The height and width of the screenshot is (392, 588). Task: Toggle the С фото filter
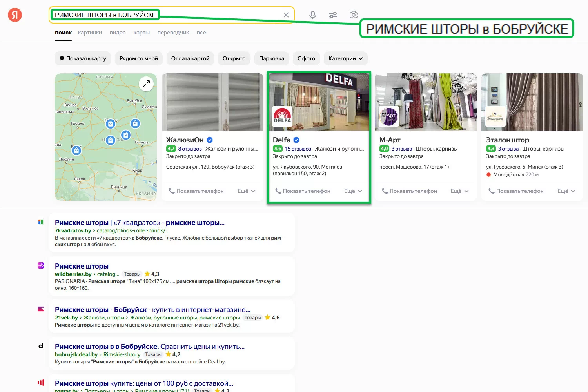(x=306, y=58)
